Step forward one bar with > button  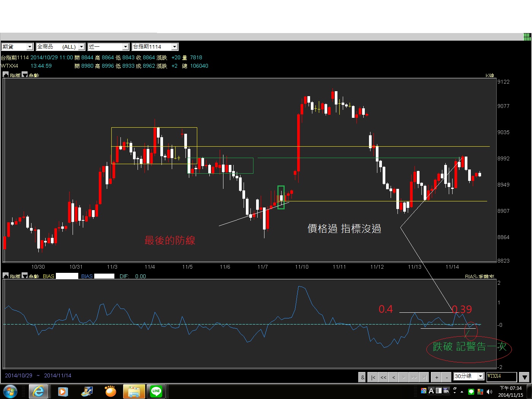point(404,377)
